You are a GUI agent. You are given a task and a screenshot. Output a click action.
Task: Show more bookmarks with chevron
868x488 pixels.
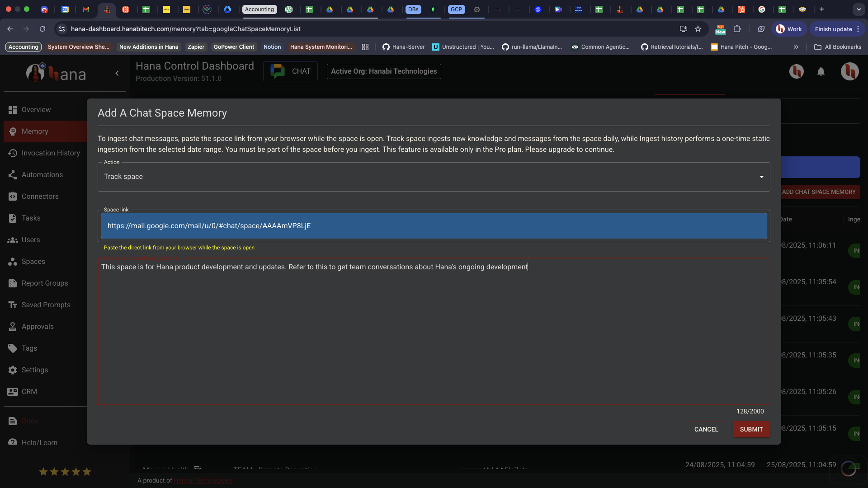pos(796,47)
